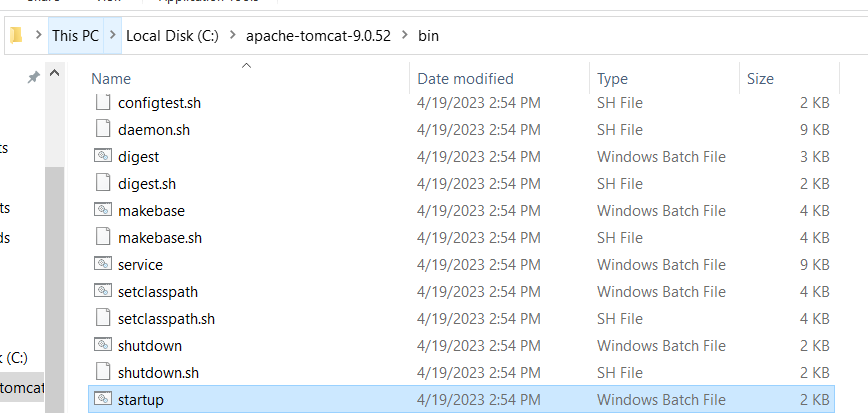Select the daemon.sh file name

(x=154, y=130)
